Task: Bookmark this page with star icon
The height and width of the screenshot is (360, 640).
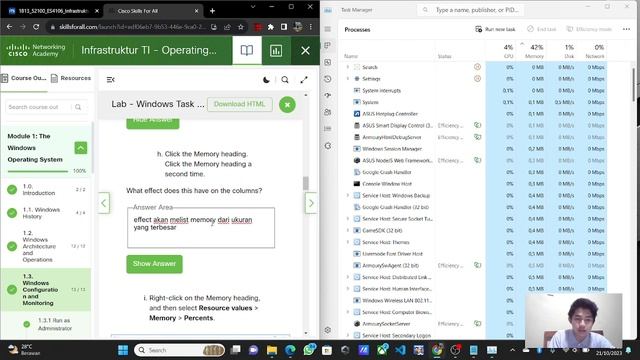Action: (241, 27)
